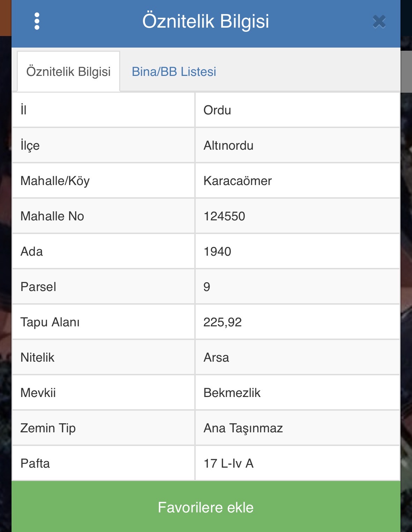Switch to the Bina/BB Listesi tab
The image size is (412, 532).
tap(174, 72)
